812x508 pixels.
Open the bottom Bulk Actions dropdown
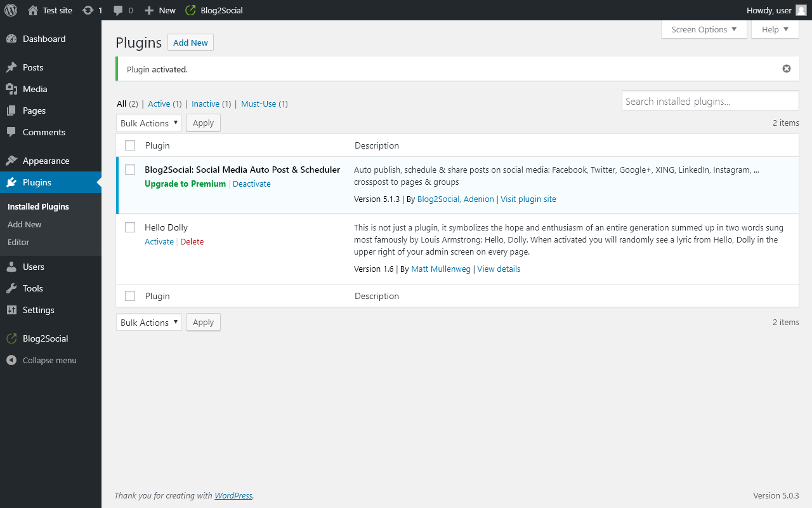149,322
